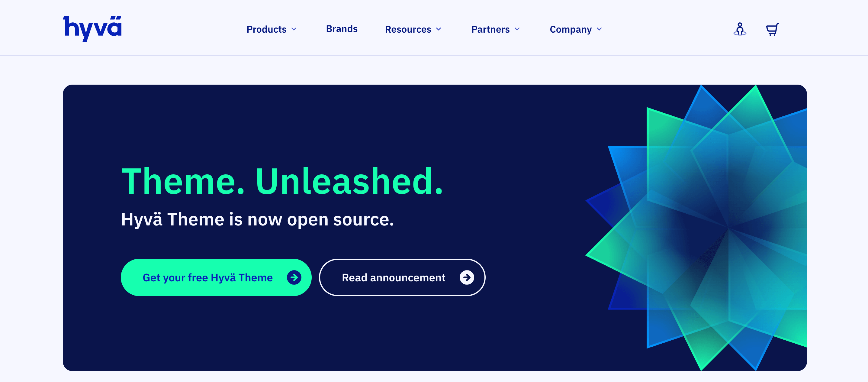Expand chevron next to Products

294,29
